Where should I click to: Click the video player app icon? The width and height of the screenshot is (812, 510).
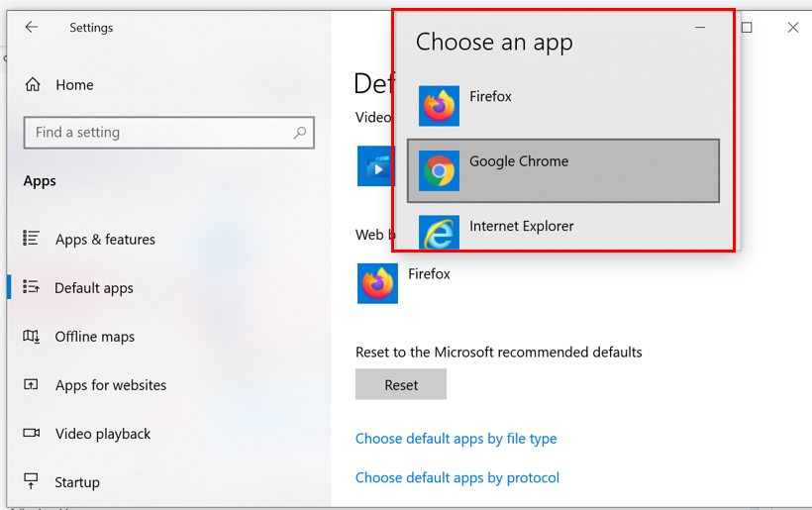(x=376, y=166)
